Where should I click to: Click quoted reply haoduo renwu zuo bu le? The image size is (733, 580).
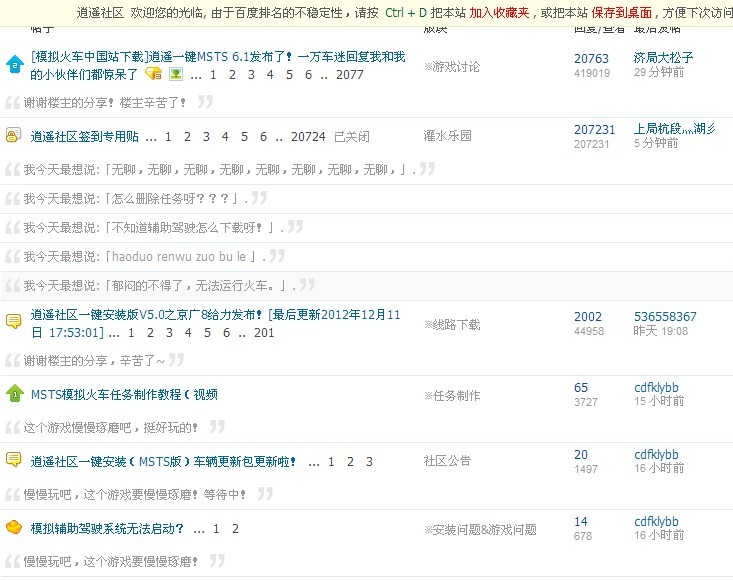[x=145, y=257]
